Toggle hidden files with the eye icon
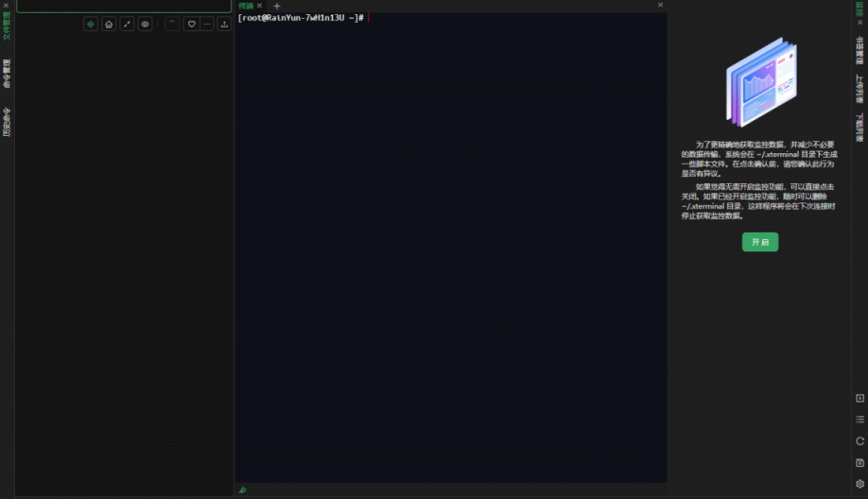 pyautogui.click(x=145, y=25)
